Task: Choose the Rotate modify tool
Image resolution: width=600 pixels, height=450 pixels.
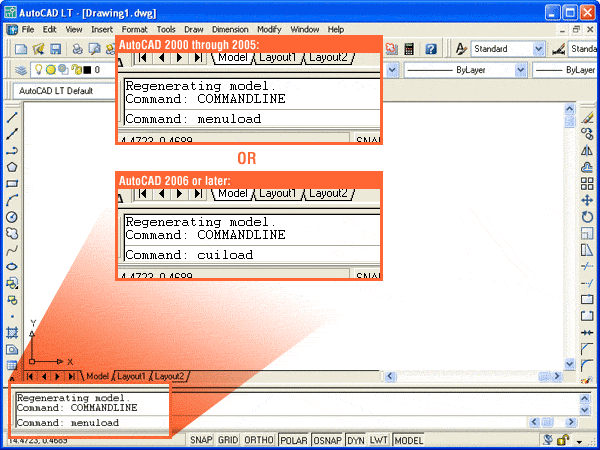Action: pyautogui.click(x=587, y=217)
